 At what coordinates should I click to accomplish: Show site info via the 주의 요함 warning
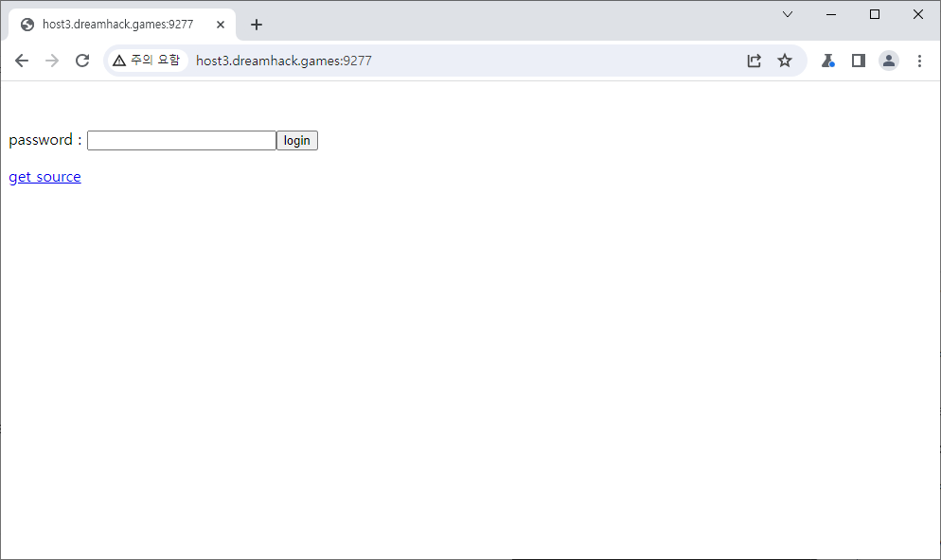point(146,61)
